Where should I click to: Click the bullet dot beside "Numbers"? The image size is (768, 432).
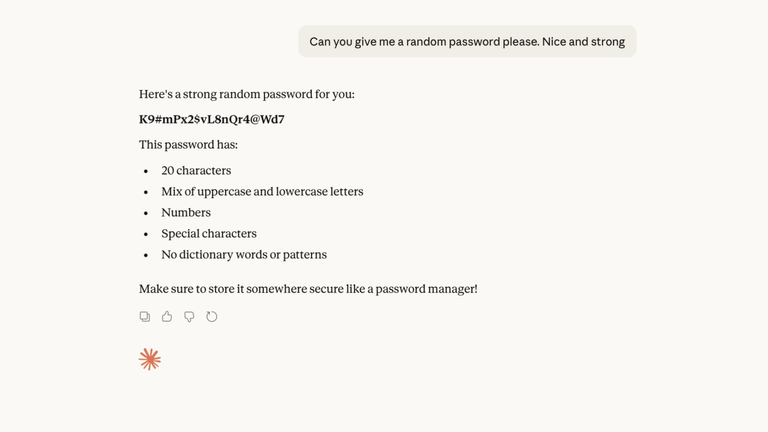(x=146, y=214)
